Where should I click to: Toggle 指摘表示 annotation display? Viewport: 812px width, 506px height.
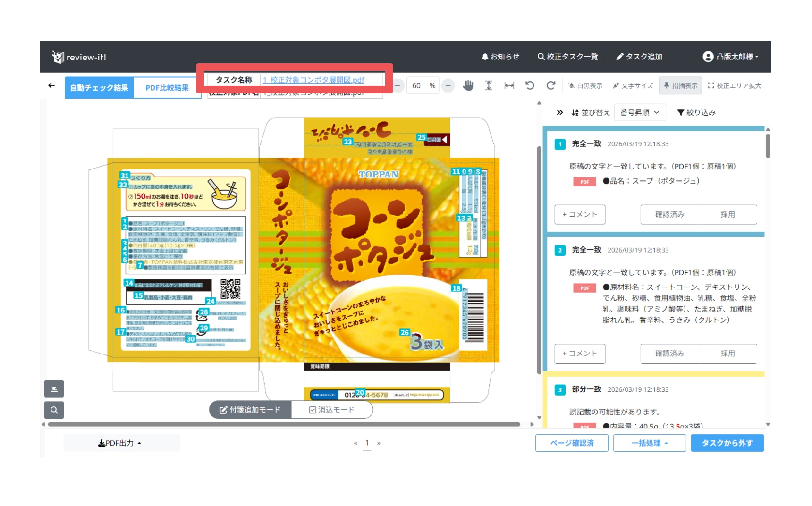click(x=680, y=86)
